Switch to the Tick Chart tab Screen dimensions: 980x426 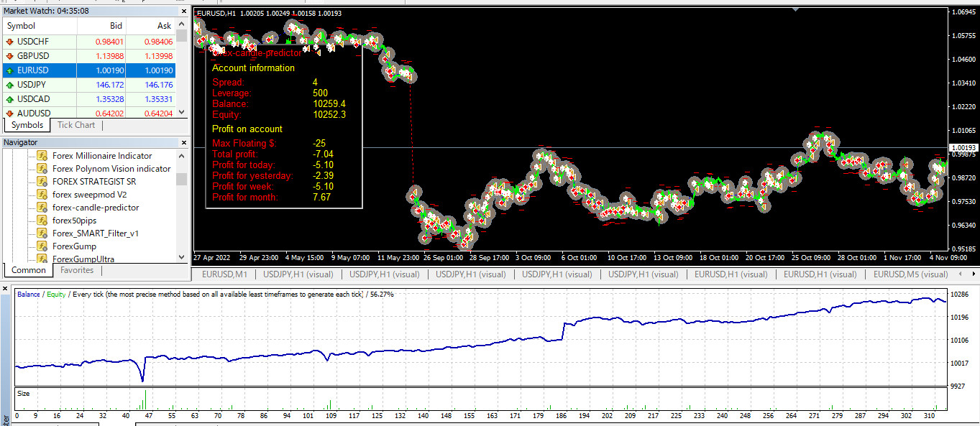[x=75, y=125]
